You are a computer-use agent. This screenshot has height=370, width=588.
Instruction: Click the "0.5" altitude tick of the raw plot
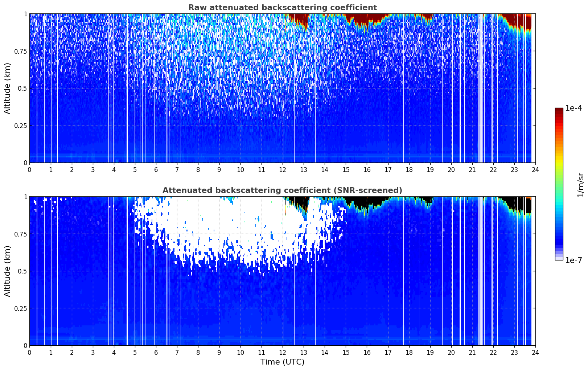tap(22, 88)
